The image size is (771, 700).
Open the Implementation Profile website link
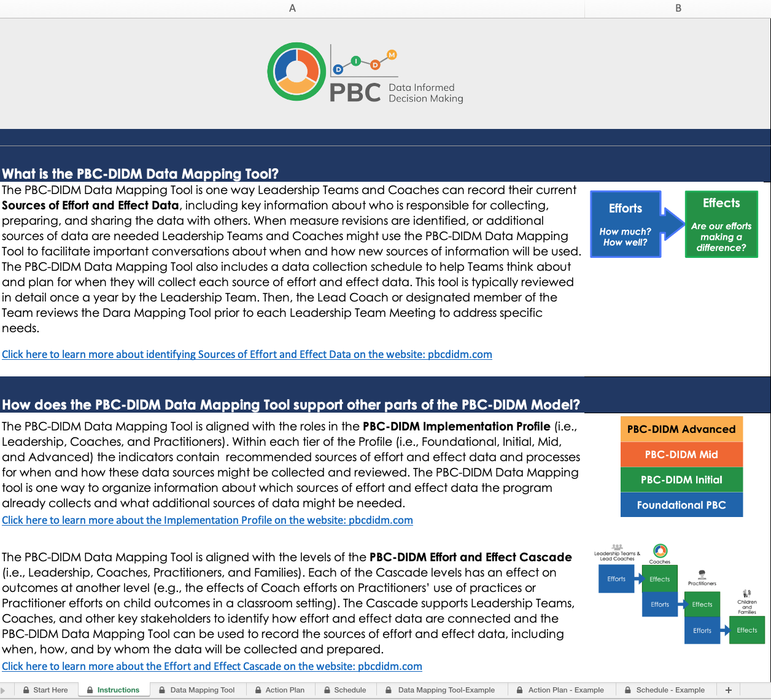pyautogui.click(x=207, y=520)
